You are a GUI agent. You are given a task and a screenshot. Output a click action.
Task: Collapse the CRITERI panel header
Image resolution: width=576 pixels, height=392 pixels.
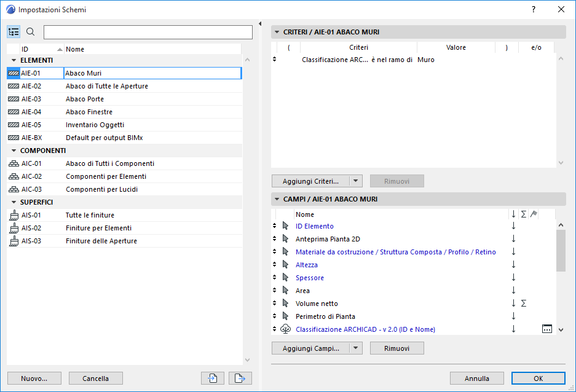277,32
